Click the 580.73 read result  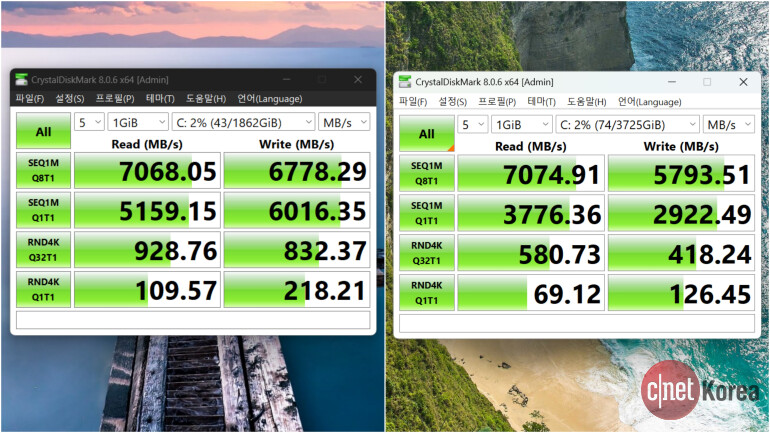[x=531, y=253]
